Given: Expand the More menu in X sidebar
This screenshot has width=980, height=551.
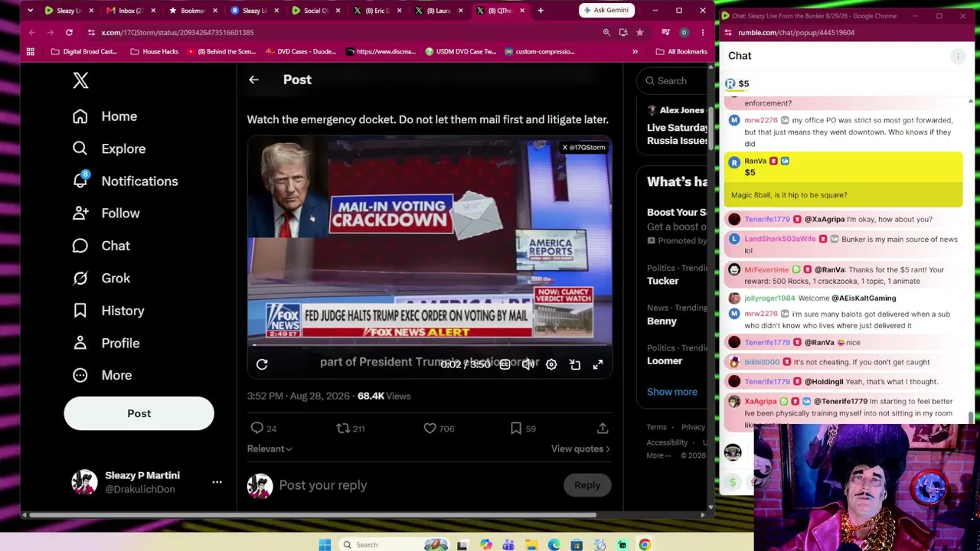Looking at the screenshot, I should click(x=102, y=375).
